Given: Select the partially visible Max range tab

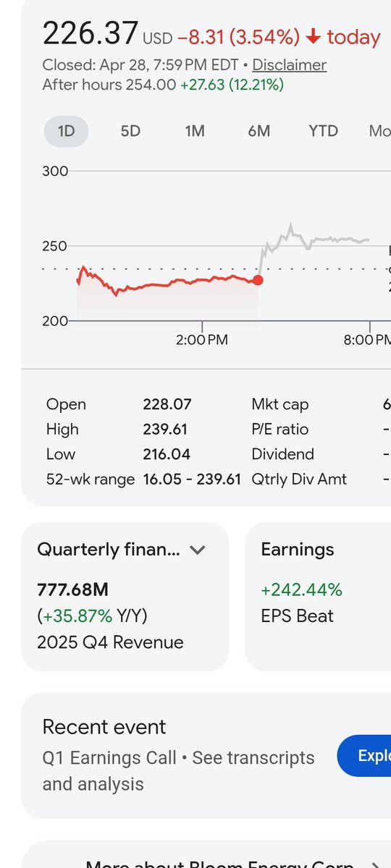Looking at the screenshot, I should coord(379,131).
